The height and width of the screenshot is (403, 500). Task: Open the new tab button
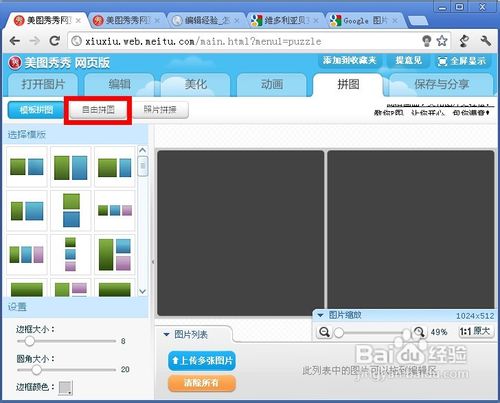(418, 21)
